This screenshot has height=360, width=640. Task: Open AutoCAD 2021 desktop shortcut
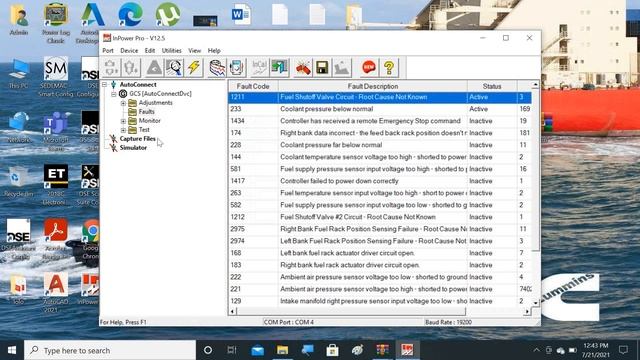56,292
